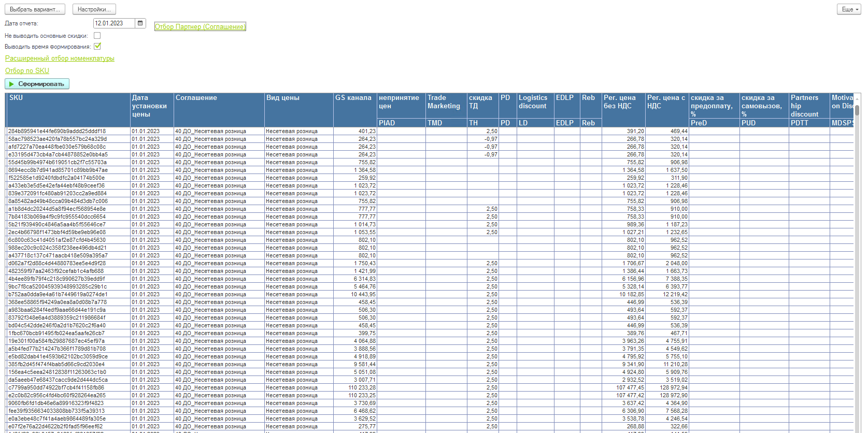
Task: Select the Дата установки цены column header
Action: 152,110
